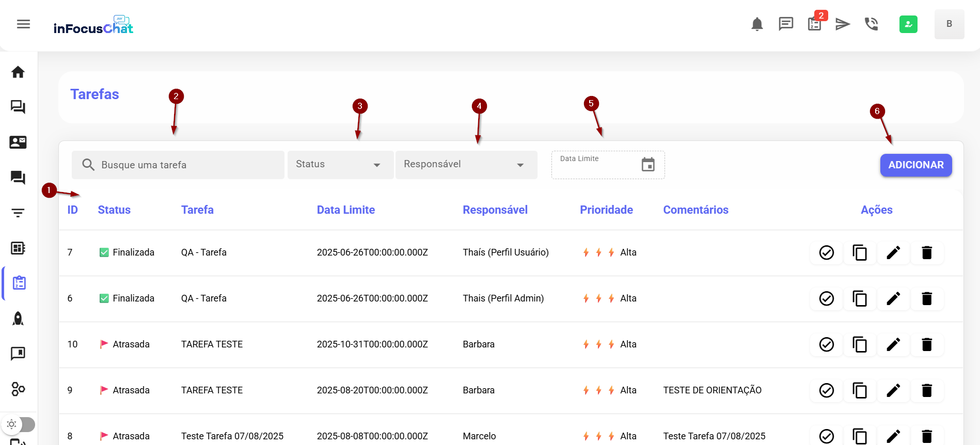Duplicate task 6 with the copy icon

point(860,298)
